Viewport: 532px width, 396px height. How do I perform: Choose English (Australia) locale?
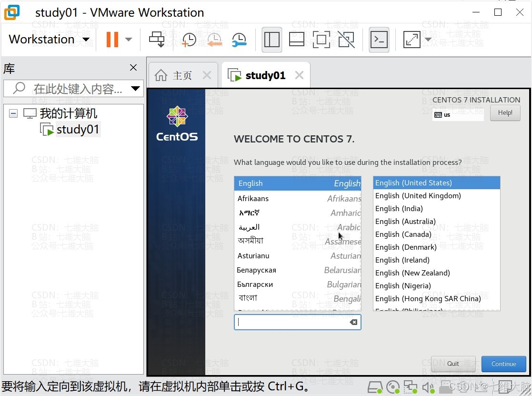coord(437,222)
